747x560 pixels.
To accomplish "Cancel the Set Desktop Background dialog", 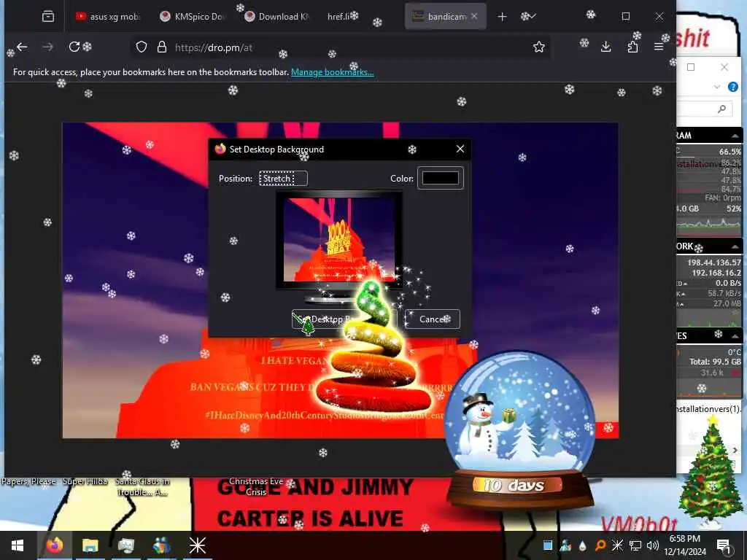I will click(x=433, y=319).
